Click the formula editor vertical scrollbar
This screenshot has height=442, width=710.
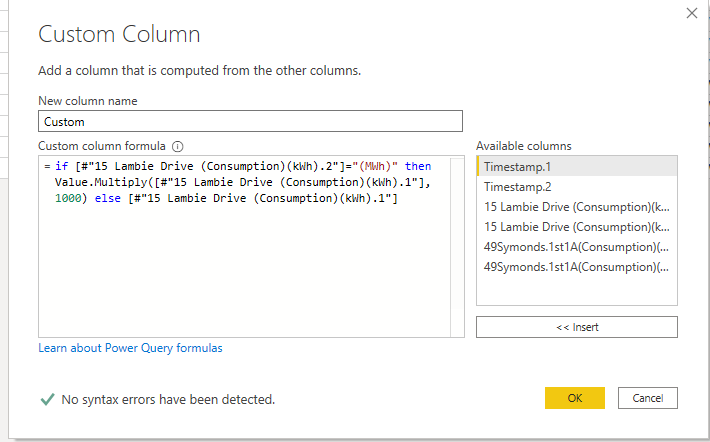[x=457, y=247]
